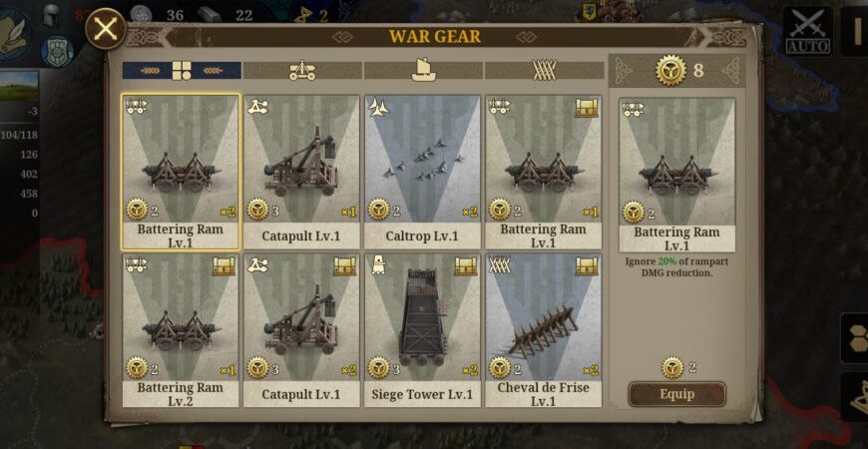
Task: Select the Battering Ram Lv.2 card
Action: click(x=181, y=330)
